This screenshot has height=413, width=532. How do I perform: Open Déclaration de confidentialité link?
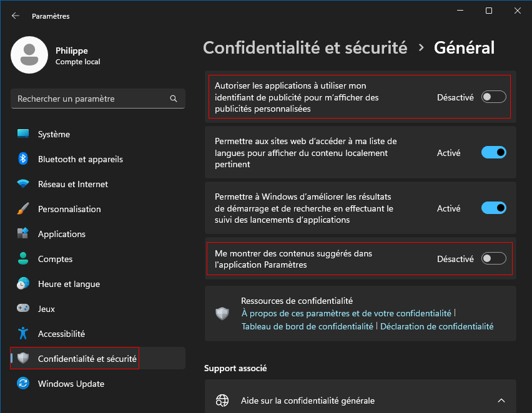436,326
